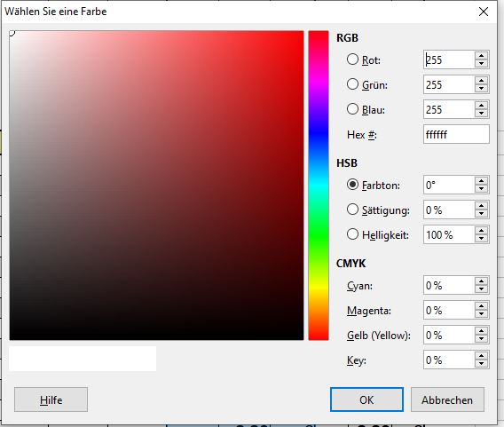504x427 pixels.
Task: Cancel the dialog with Abbrechen
Action: click(447, 399)
